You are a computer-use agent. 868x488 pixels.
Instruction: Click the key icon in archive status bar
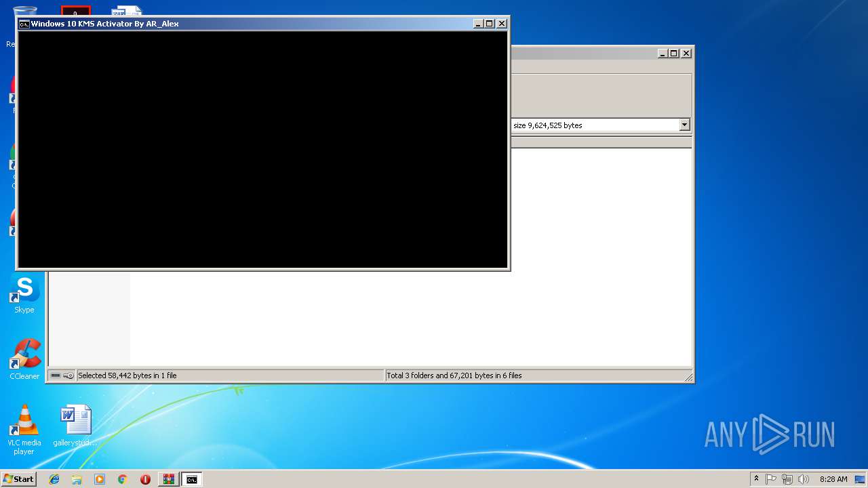(68, 375)
